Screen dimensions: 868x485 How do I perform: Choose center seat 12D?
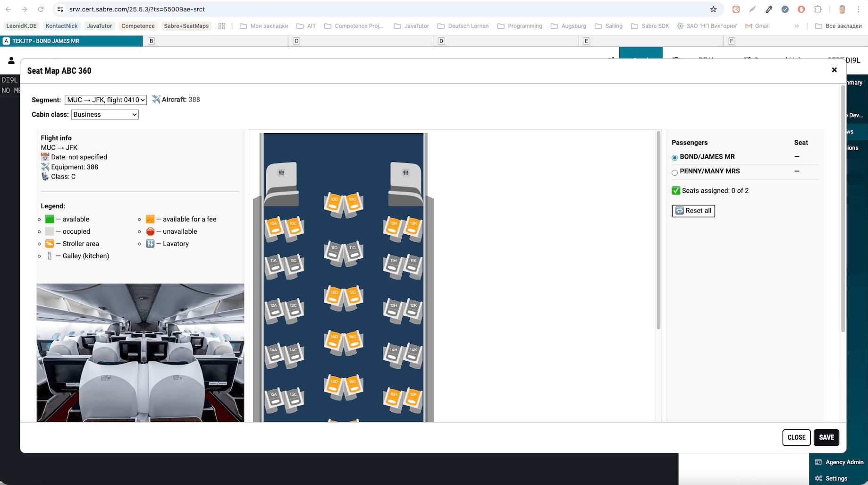click(x=334, y=296)
